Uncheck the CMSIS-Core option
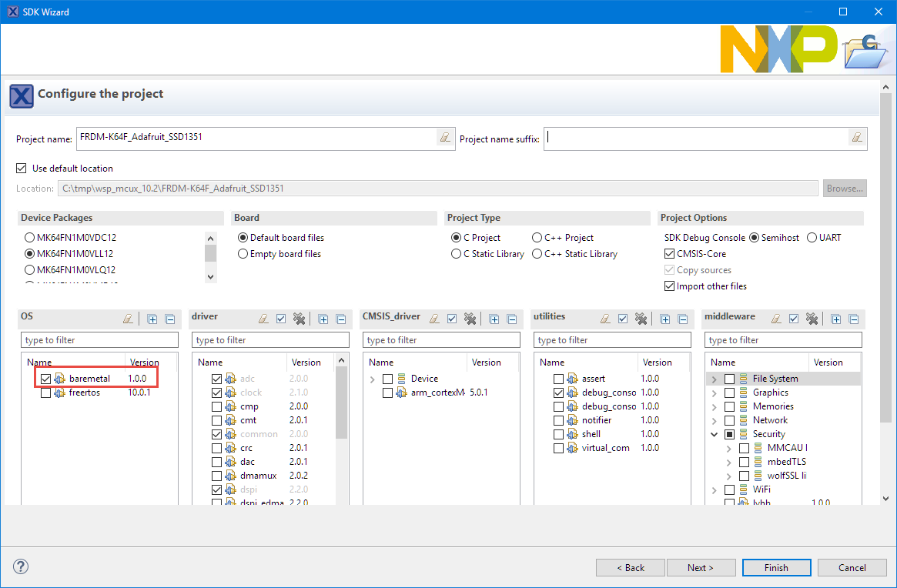 click(669, 254)
